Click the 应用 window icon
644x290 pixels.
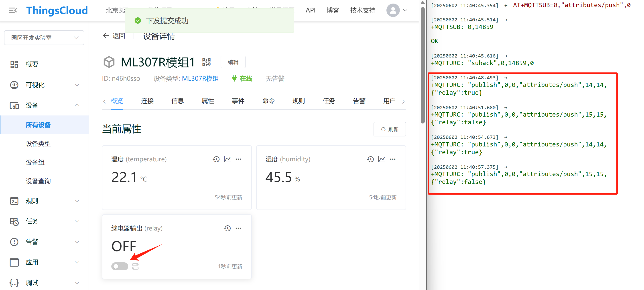coord(14,262)
